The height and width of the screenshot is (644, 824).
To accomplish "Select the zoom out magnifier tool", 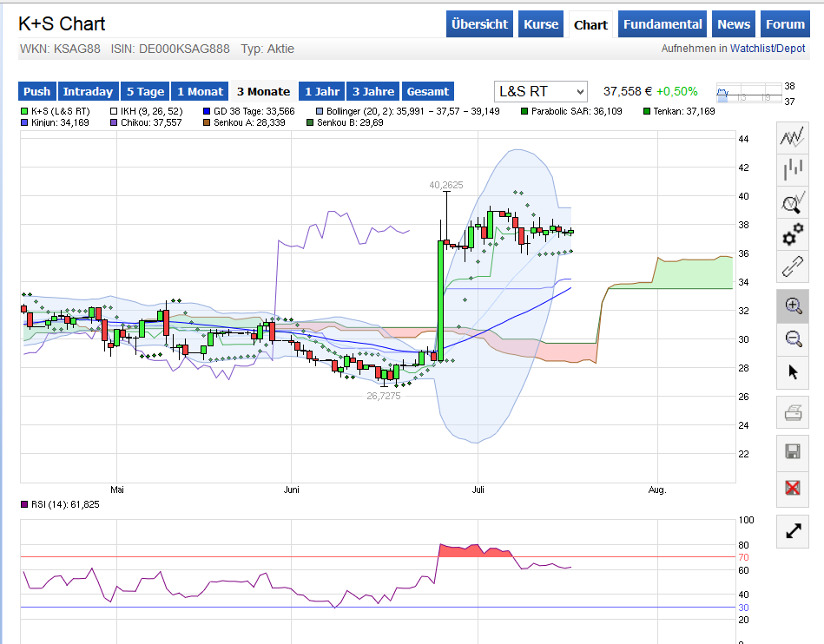I will 792,338.
